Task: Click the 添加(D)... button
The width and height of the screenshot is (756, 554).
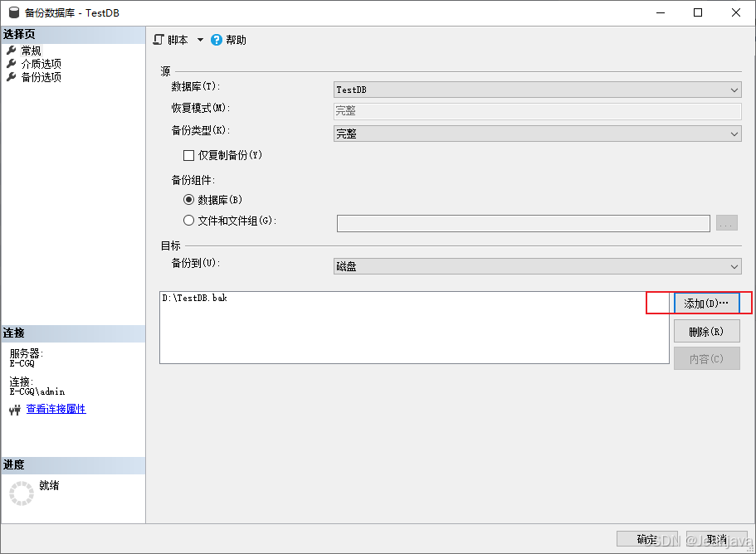Action: (x=706, y=304)
